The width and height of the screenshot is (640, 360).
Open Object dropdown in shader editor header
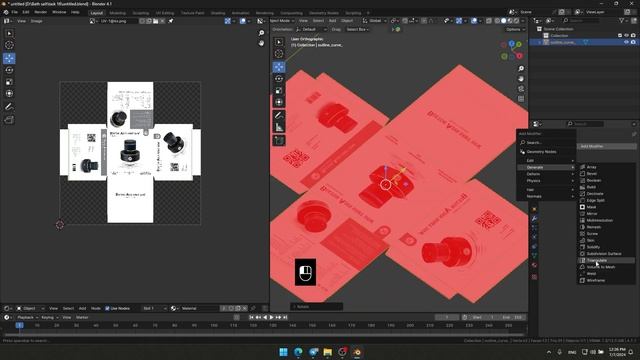pyautogui.click(x=30, y=309)
